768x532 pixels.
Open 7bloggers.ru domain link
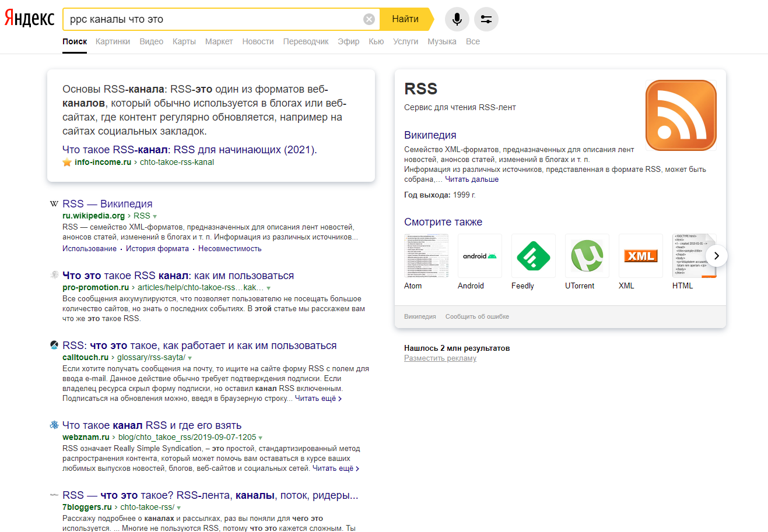click(x=87, y=507)
